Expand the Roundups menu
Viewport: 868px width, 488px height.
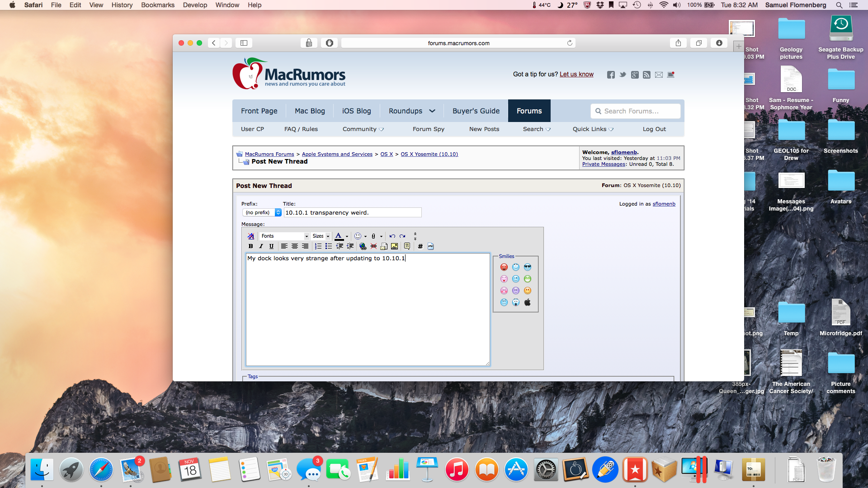411,111
